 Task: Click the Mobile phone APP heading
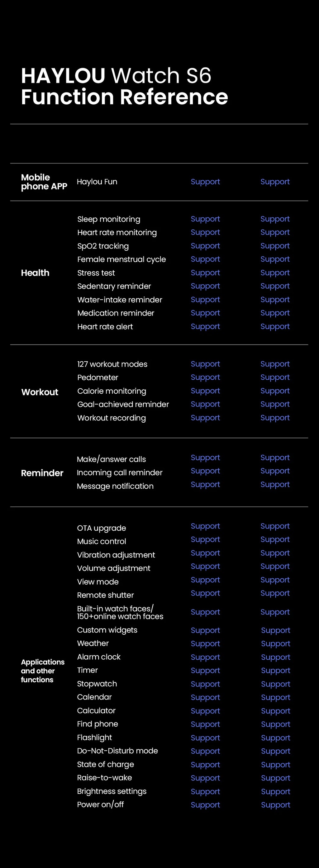coord(44,182)
